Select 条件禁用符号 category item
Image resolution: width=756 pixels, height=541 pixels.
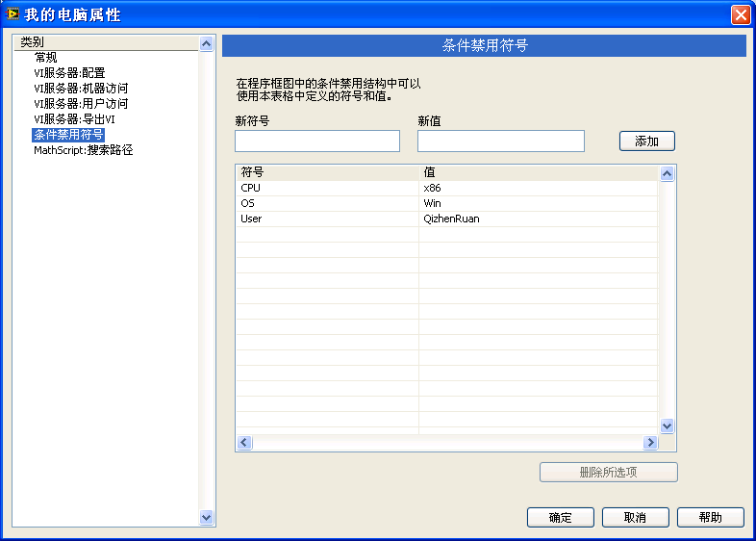tap(68, 135)
